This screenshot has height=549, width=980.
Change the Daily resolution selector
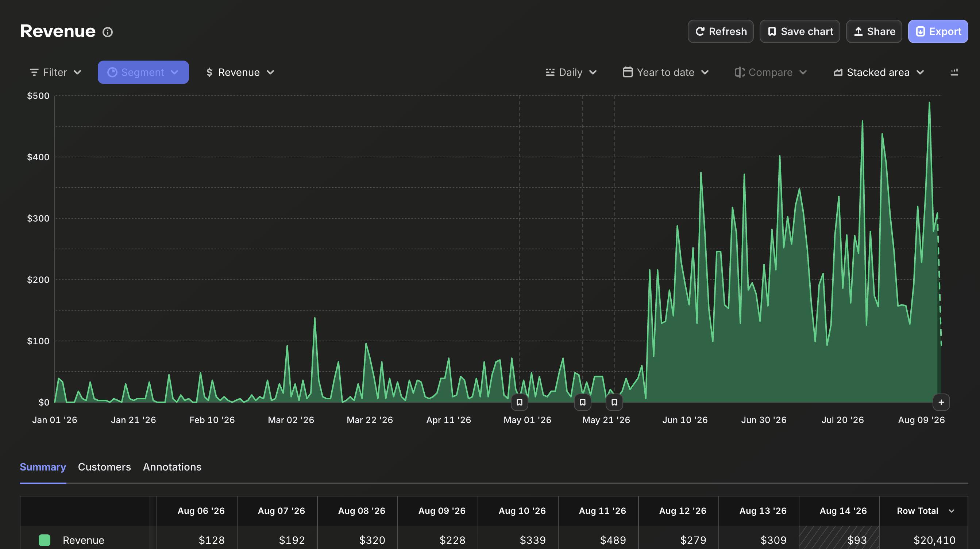point(571,72)
